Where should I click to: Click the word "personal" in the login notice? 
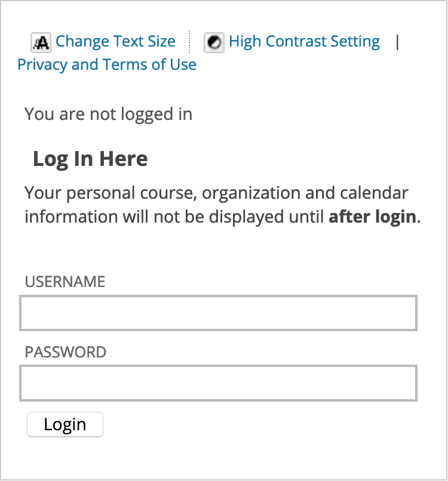93,194
